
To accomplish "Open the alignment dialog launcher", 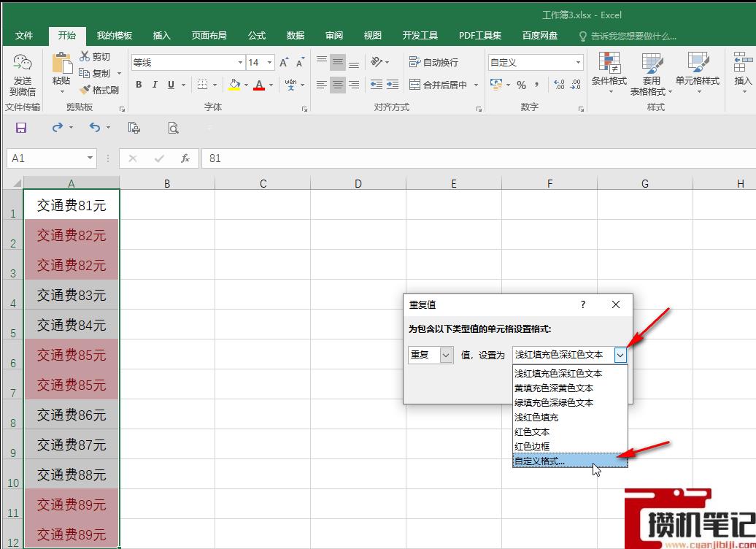I will tap(479, 110).
